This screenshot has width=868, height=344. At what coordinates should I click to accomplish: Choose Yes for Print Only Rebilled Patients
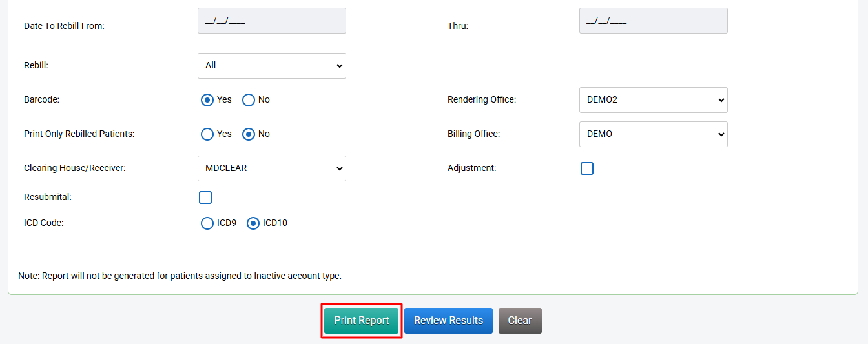[207, 134]
